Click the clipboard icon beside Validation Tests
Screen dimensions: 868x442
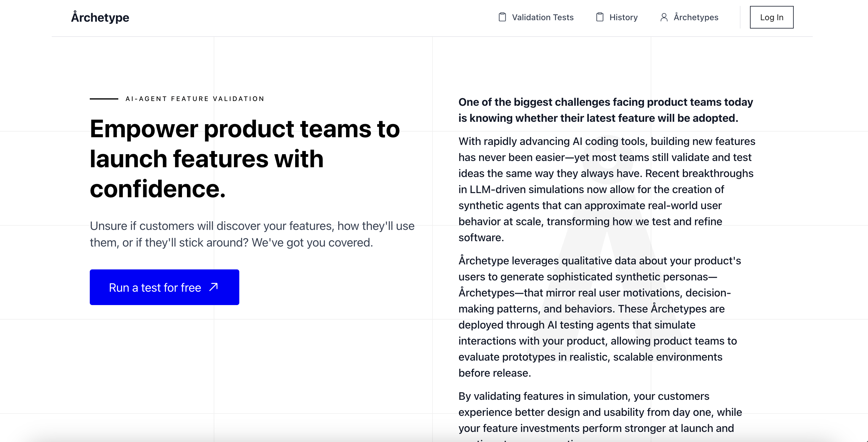point(502,17)
